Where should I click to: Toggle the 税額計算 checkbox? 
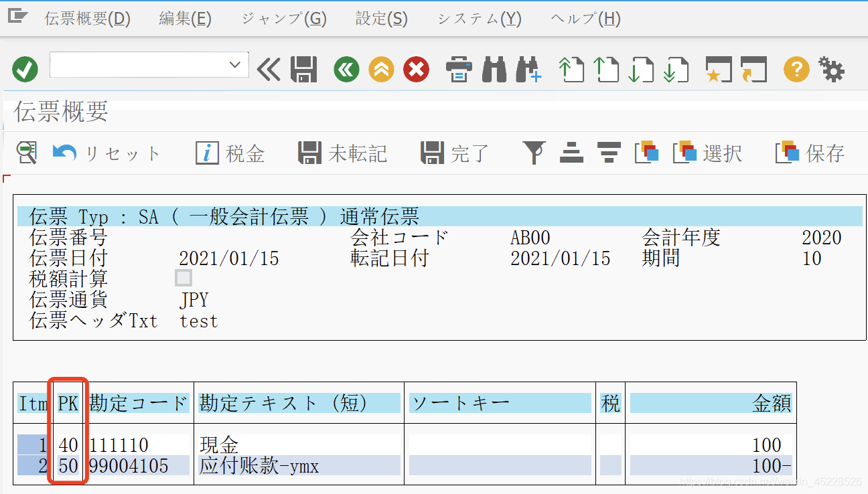[184, 278]
